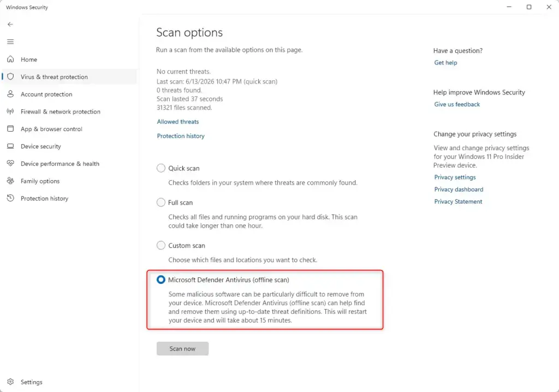Screen dimensions: 559x392
Task: Open the Privacy Statement link
Action: [458, 201]
